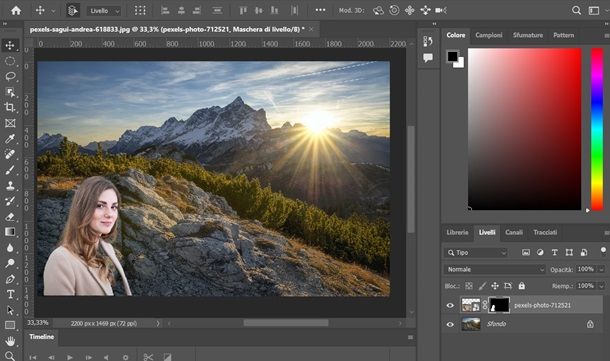Viewport: 610px width, 361px height.
Task: Switch to the Librerie tab
Action: point(458,232)
